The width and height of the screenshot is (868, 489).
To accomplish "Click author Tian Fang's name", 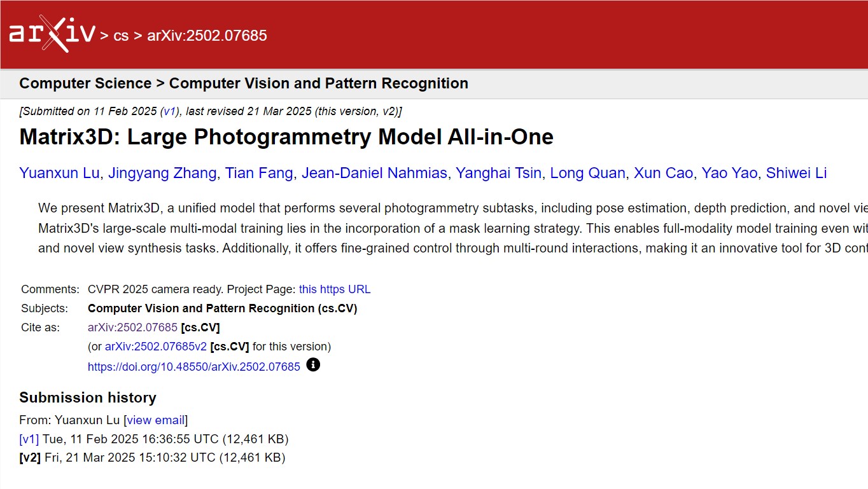I will point(259,173).
